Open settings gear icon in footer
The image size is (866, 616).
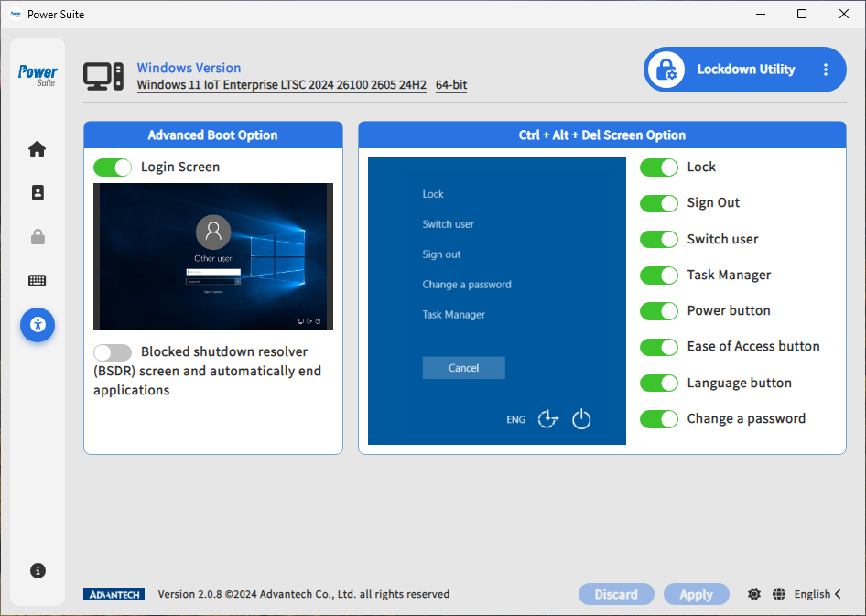point(754,594)
